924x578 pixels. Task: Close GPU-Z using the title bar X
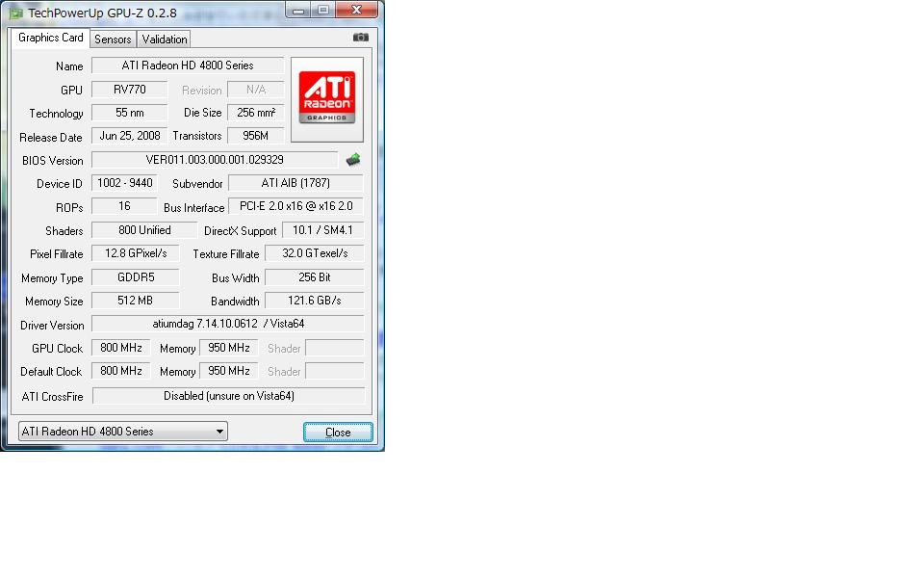[356, 10]
